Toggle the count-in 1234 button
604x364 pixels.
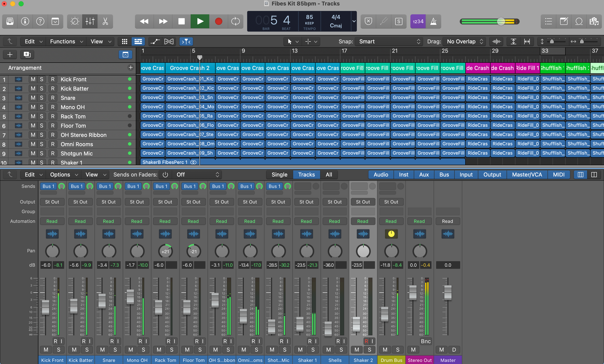[418, 21]
